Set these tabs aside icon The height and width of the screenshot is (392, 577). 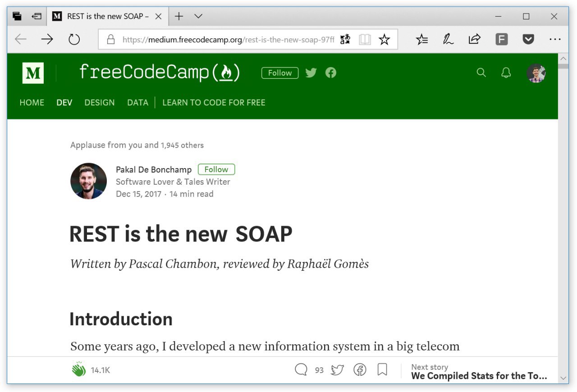tap(37, 16)
